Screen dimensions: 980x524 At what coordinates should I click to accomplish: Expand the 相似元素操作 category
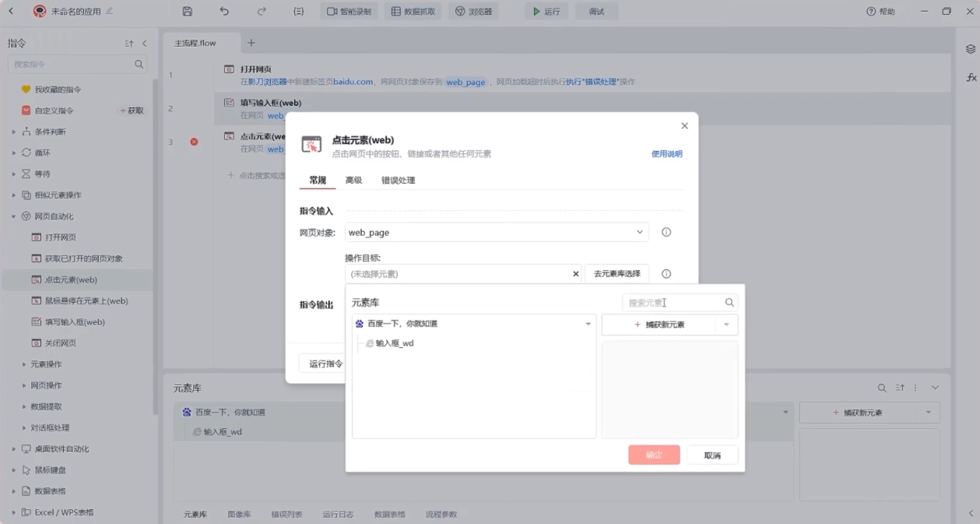[x=13, y=195]
